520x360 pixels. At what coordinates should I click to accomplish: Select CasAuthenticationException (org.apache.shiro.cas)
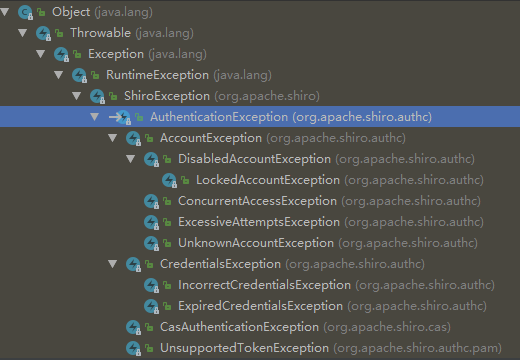(x=305, y=327)
